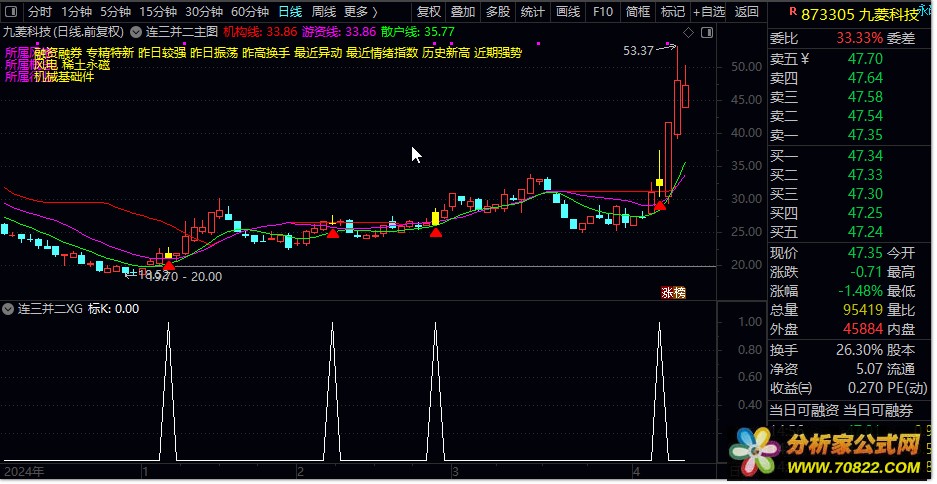Click the 买五 price 47.24

point(865,232)
